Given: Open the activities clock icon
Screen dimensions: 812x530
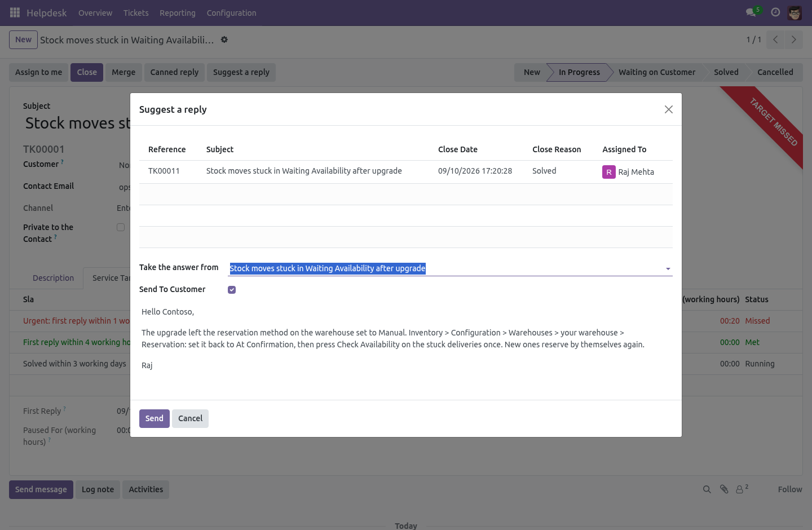Looking at the screenshot, I should click(x=775, y=12).
